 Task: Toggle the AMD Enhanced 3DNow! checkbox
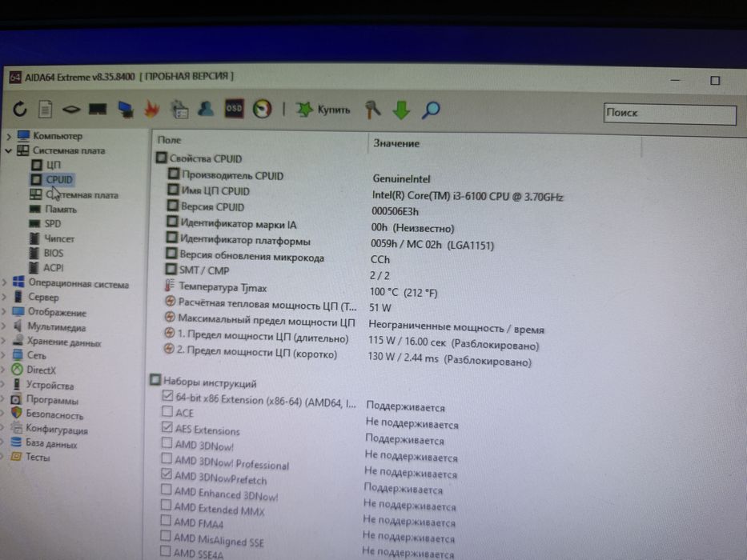click(166, 489)
